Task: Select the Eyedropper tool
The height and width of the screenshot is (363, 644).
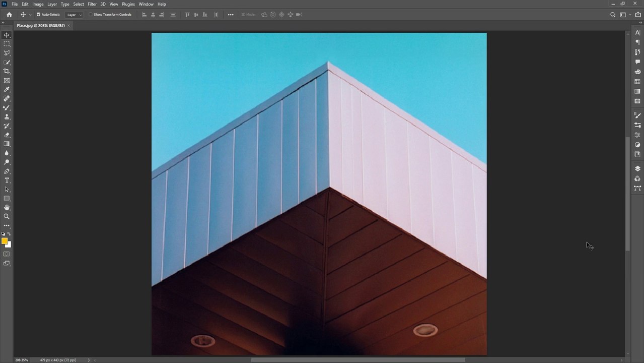Action: pos(7,90)
